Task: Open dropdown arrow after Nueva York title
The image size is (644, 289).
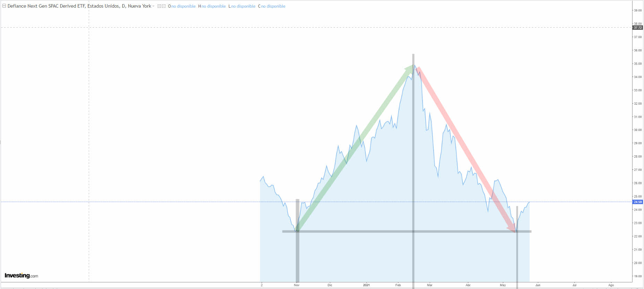Action: pos(154,6)
